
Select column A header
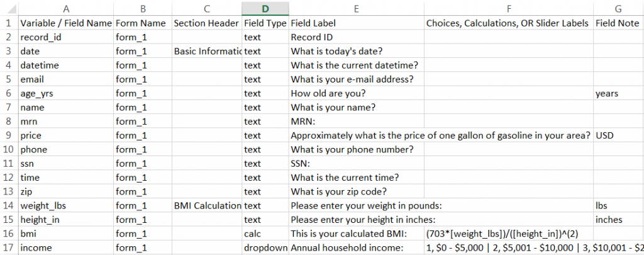(66, 8)
